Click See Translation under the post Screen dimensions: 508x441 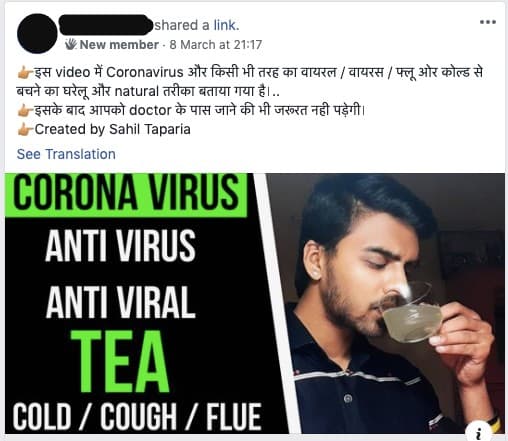click(66, 154)
